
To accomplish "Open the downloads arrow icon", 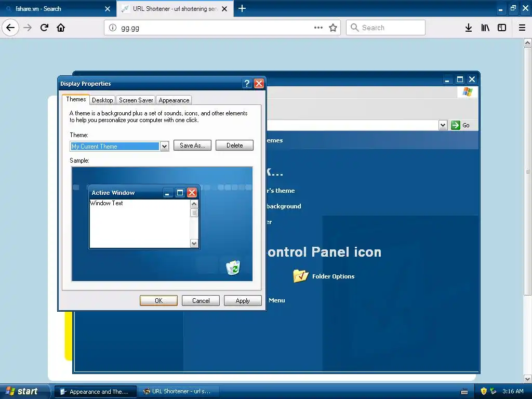I will 468,28.
